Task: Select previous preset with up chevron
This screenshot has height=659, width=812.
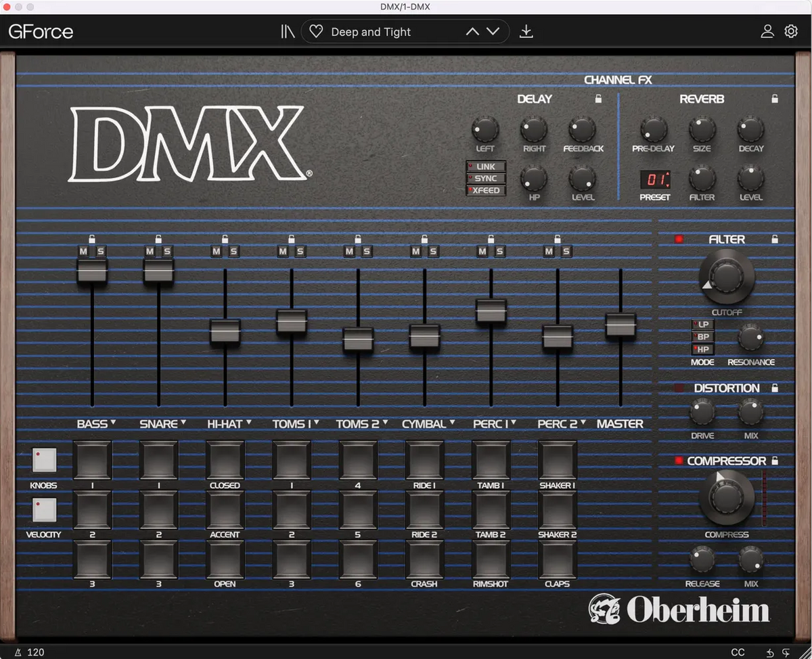Action: point(472,31)
